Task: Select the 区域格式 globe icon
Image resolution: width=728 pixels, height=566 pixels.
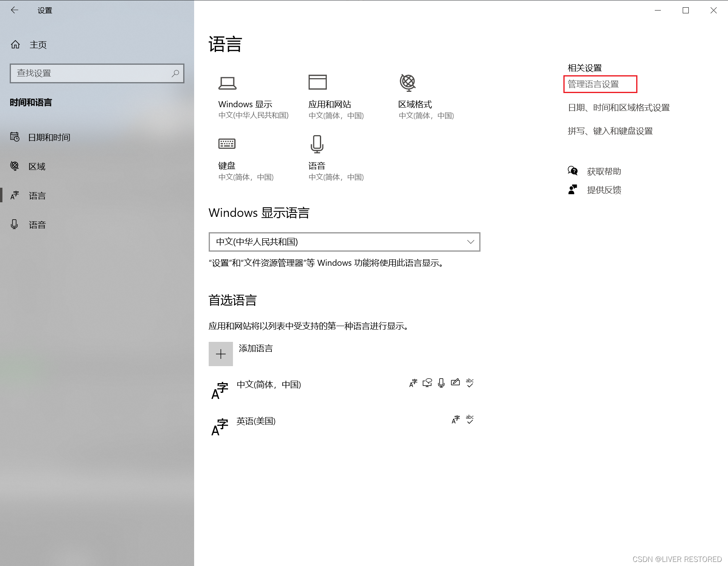Action: click(408, 83)
